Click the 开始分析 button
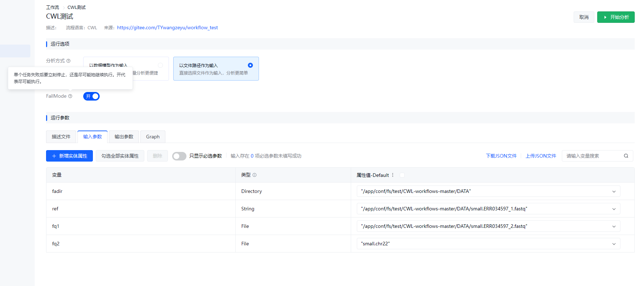Image resolution: width=644 pixels, height=286 pixels. coord(616,17)
